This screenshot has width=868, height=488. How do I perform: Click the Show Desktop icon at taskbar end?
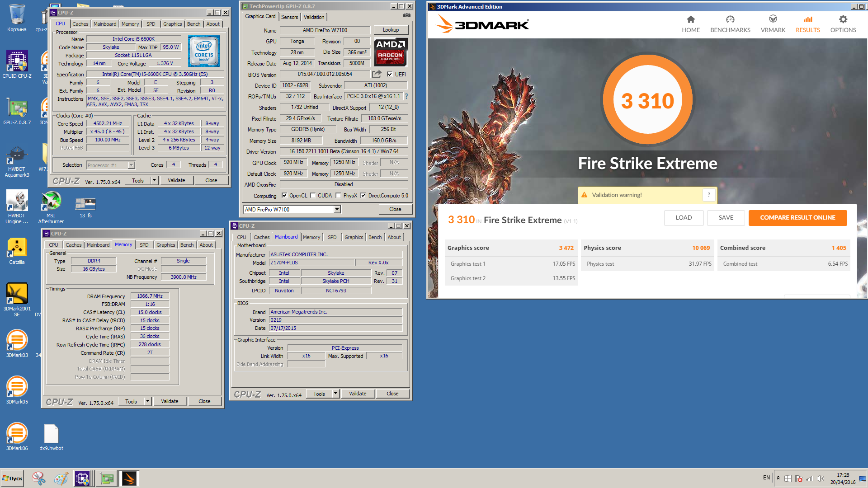point(862,479)
